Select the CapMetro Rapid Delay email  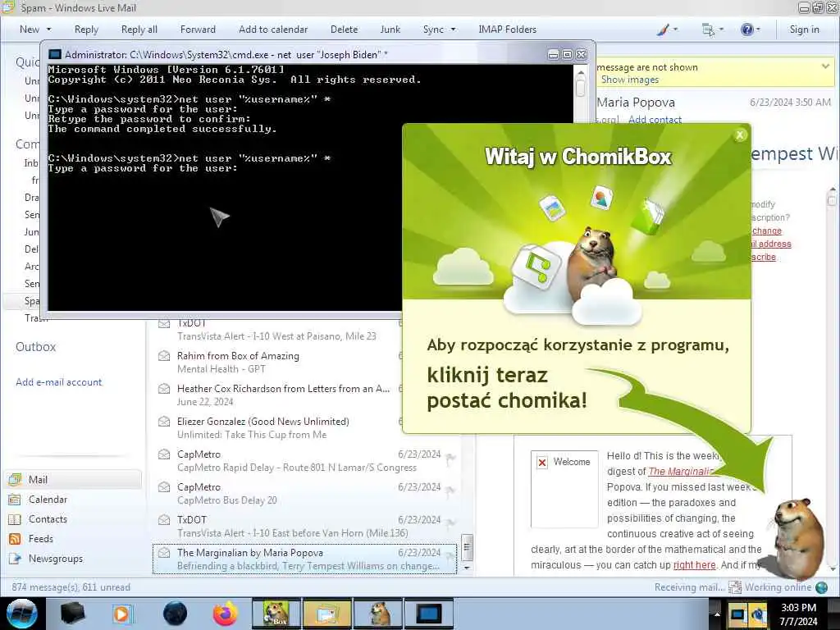(304, 461)
